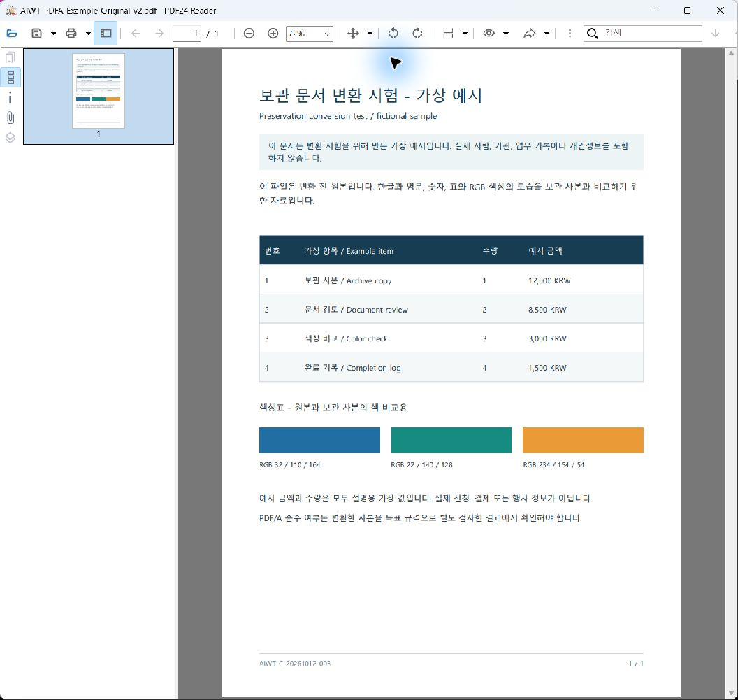
Task: Click the teal RGB 22/140/128 swatch
Action: (x=451, y=440)
